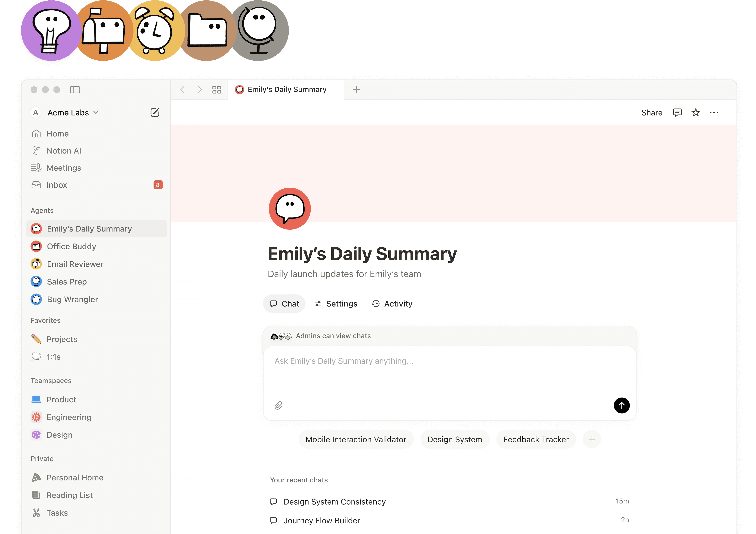Switch to the Settings tab
Screen dimensions: 756x534
click(x=335, y=304)
